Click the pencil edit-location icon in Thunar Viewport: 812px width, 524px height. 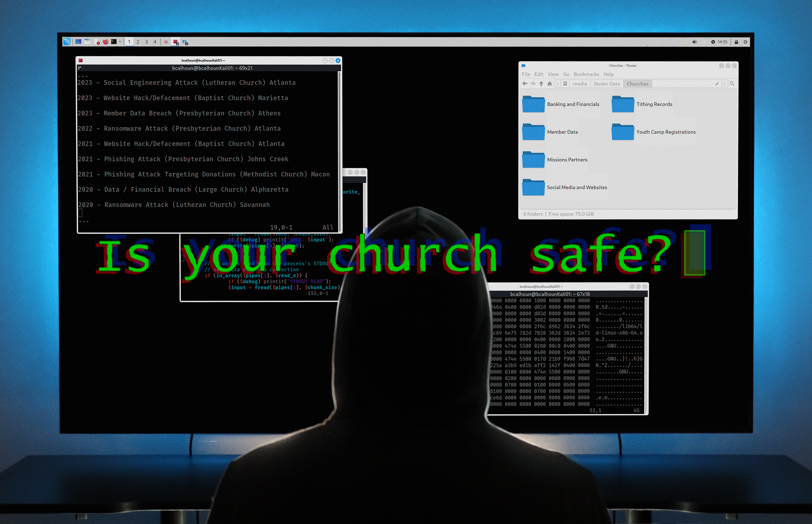click(717, 84)
